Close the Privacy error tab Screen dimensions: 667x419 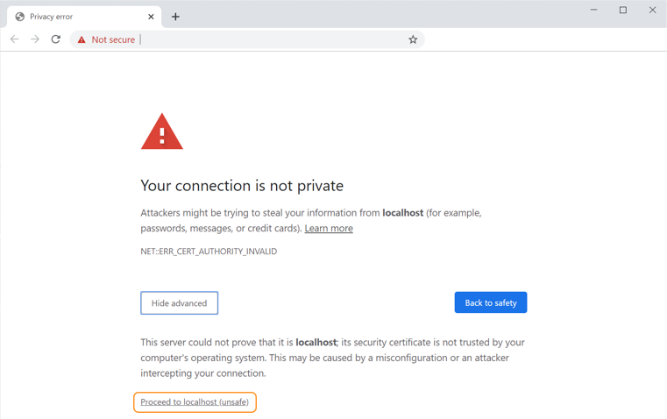point(151,17)
